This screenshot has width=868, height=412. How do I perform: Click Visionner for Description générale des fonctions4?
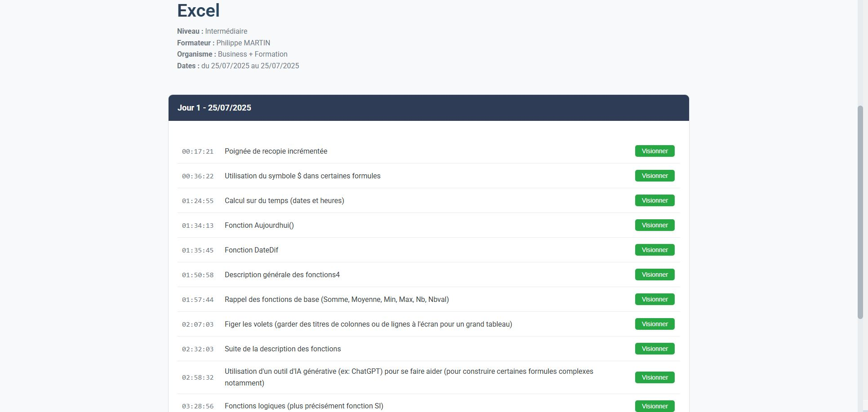point(654,275)
